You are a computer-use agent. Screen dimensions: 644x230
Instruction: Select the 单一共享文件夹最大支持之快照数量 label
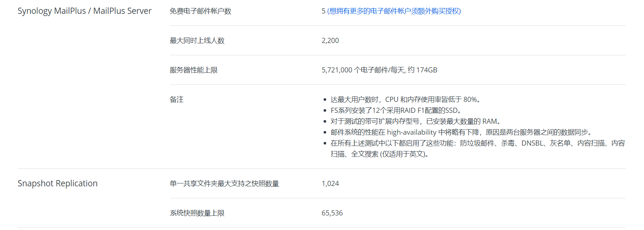tap(224, 184)
